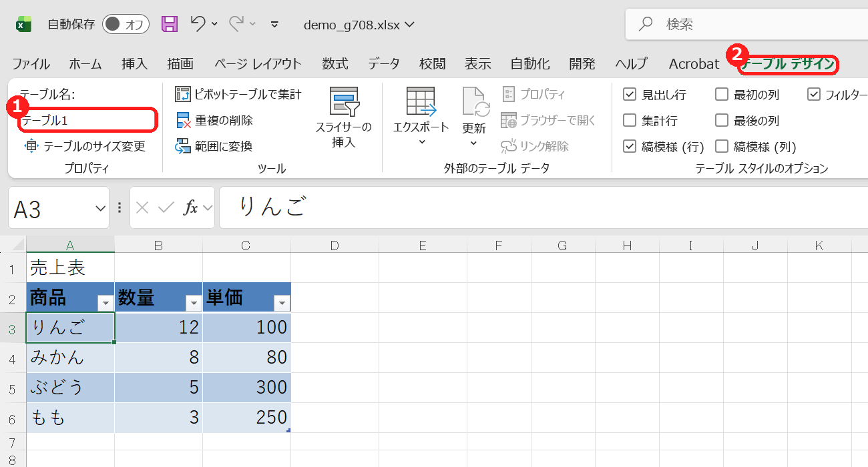The width and height of the screenshot is (868, 467).
Task: Switch to the ヘルプ tab
Action: tap(632, 64)
